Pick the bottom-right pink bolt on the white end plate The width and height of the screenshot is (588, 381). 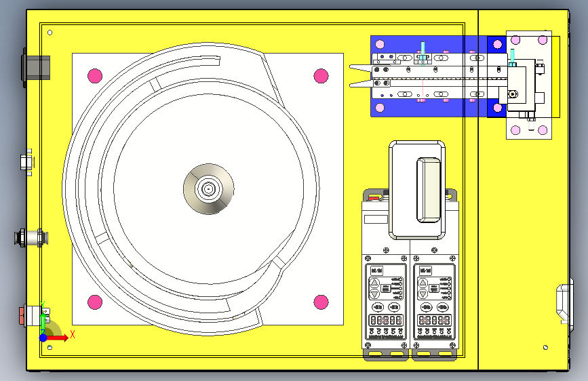[x=543, y=130]
